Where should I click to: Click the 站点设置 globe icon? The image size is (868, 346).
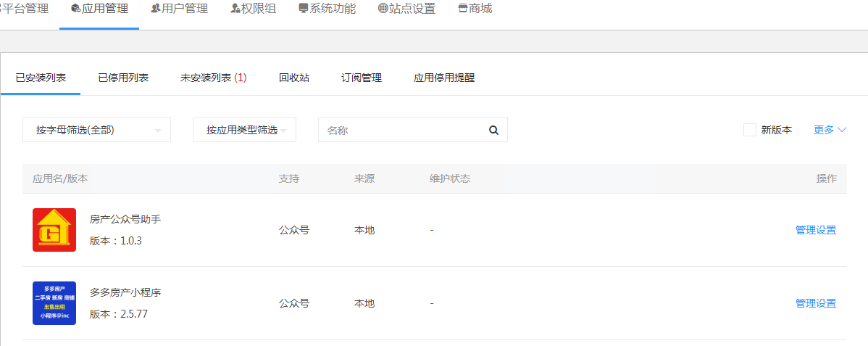point(383,8)
